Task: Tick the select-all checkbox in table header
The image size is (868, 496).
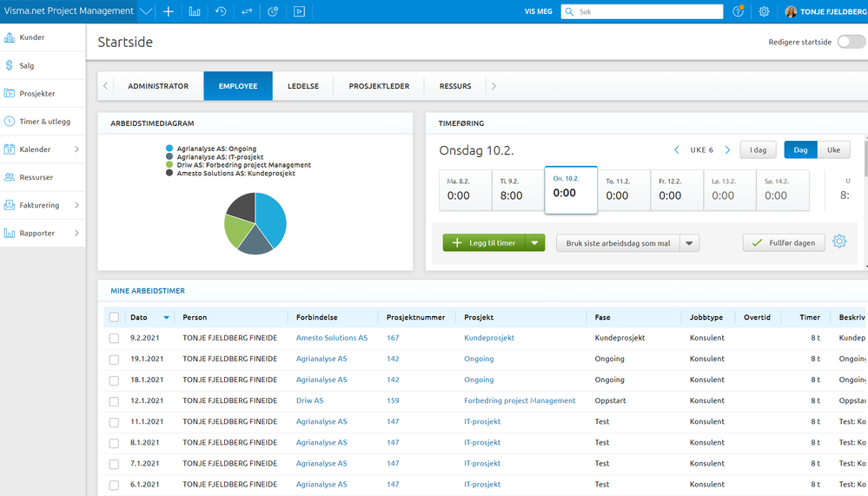Action: pyautogui.click(x=114, y=317)
